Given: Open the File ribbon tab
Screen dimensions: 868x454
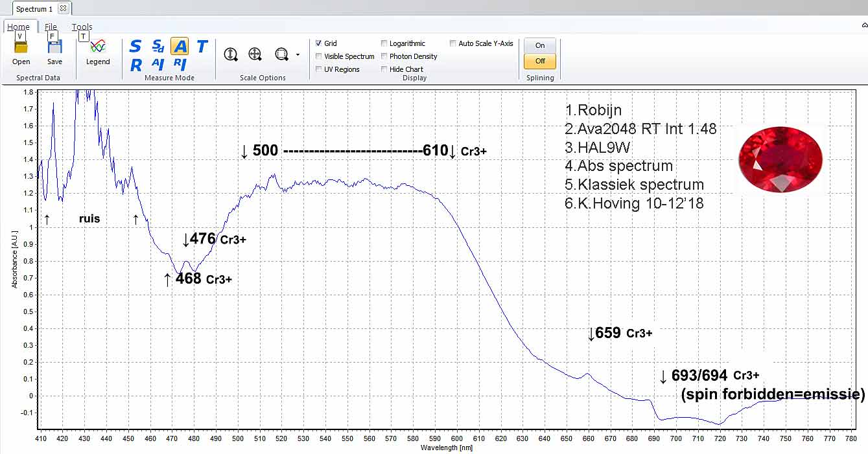Looking at the screenshot, I should tap(51, 27).
